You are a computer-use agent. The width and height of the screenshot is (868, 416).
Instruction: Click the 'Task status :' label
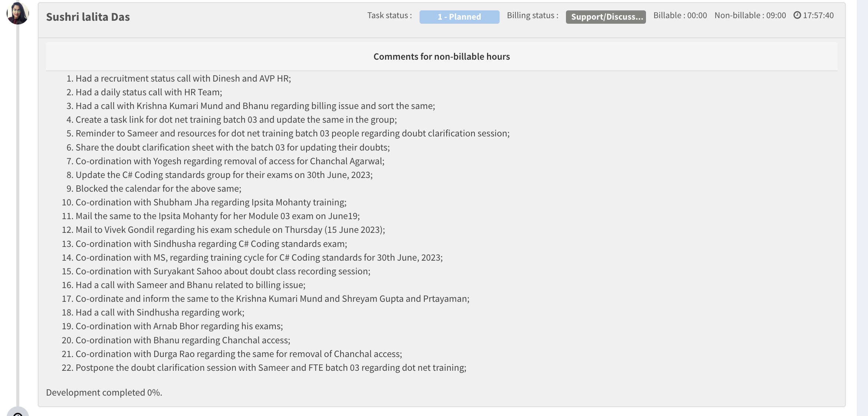click(x=389, y=15)
